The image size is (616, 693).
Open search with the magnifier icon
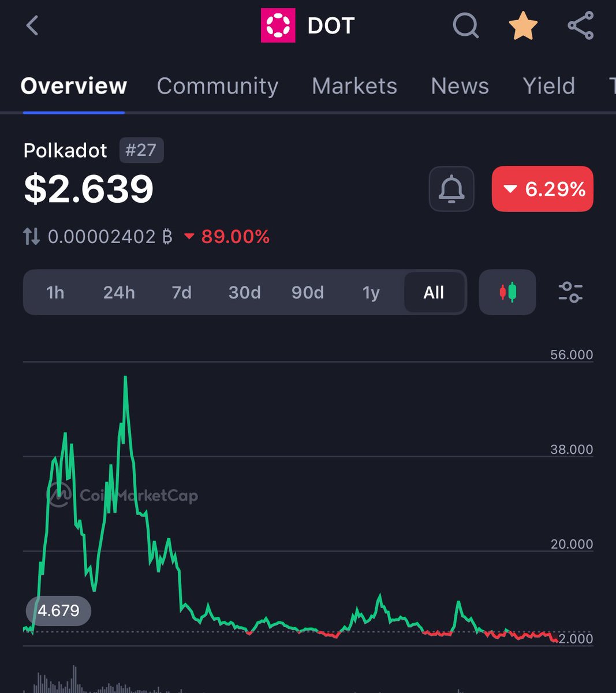coord(466,26)
